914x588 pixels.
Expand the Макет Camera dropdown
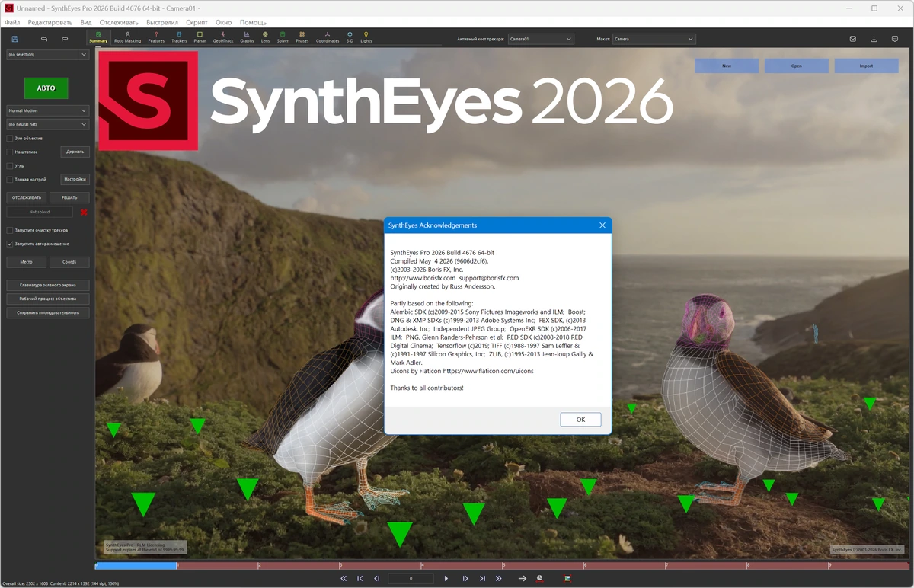(654, 39)
